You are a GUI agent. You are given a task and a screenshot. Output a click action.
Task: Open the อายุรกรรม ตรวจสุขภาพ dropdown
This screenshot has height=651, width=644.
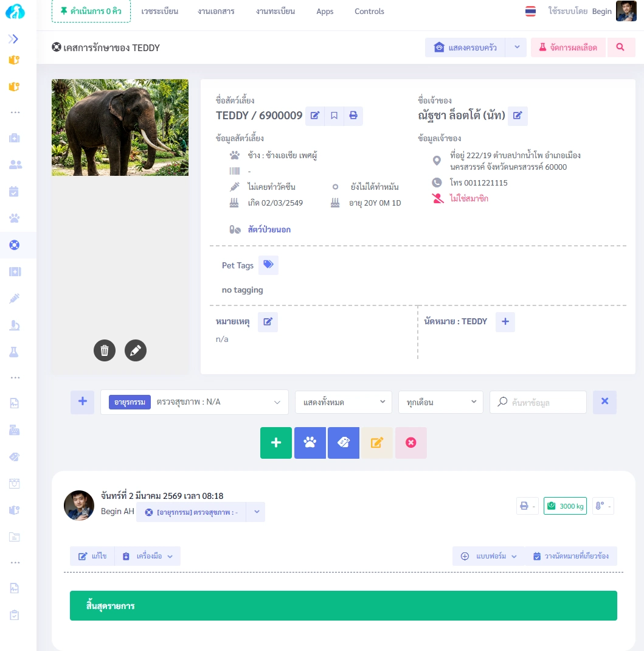195,402
